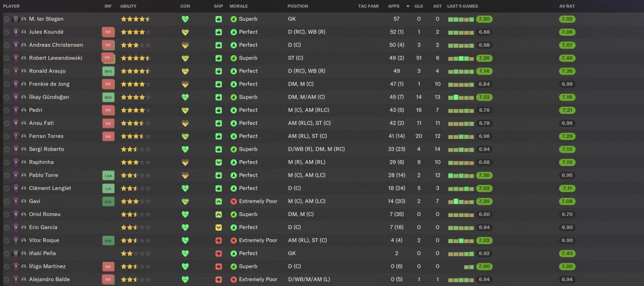The height and width of the screenshot is (286, 644).
Task: Click Pedri's Perfect morale arrow icon
Action: pyautogui.click(x=233, y=110)
